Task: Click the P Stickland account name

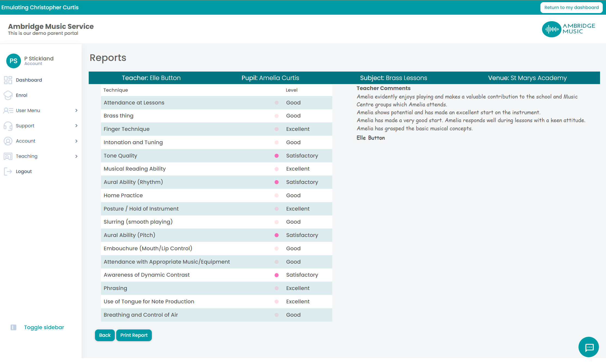Action: [x=39, y=58]
